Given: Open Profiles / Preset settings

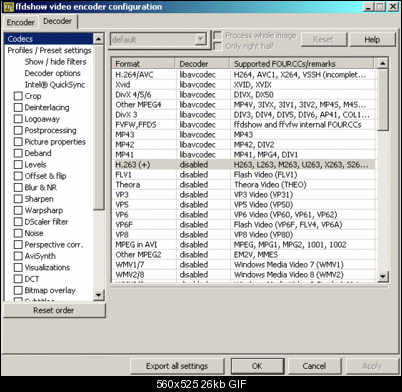Looking at the screenshot, I should (x=49, y=50).
